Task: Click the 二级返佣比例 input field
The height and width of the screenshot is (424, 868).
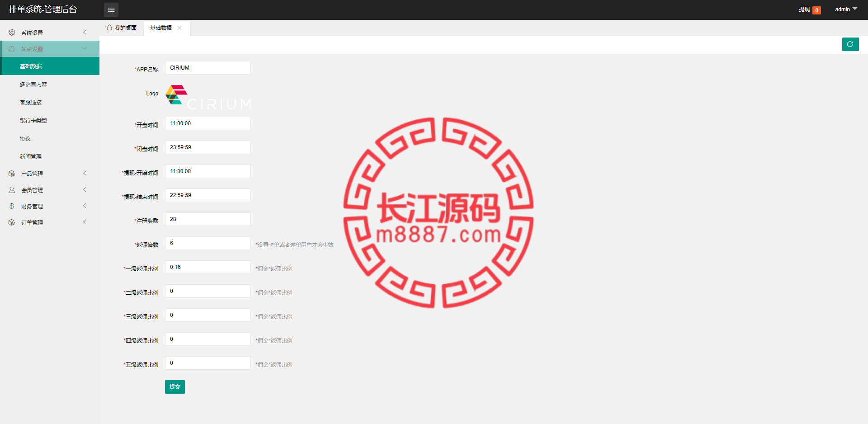Action: click(x=208, y=291)
